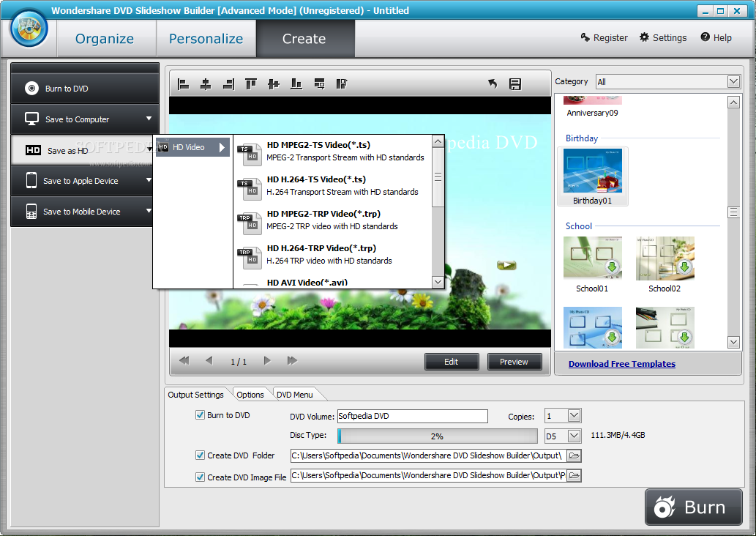Viewport: 756px width, 536px height.
Task: Open Help via the question mark icon
Action: click(705, 37)
